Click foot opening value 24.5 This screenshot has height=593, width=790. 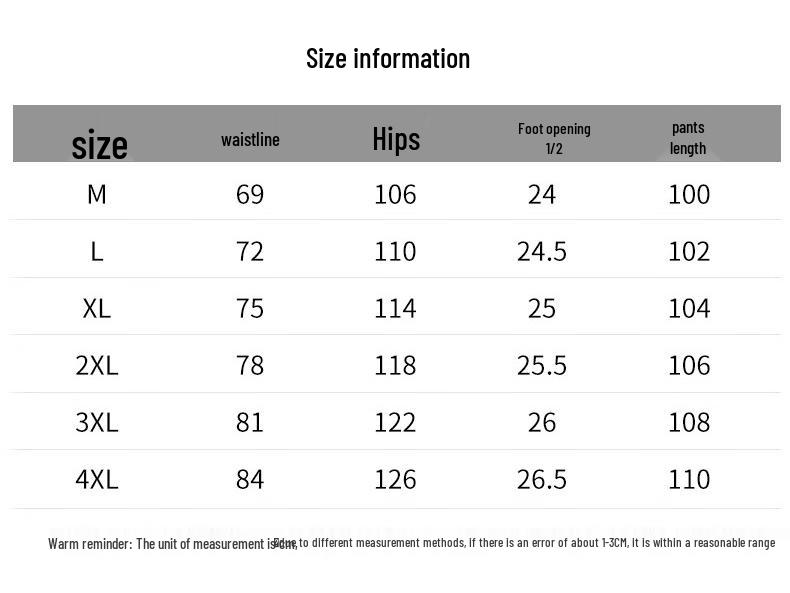pos(542,251)
